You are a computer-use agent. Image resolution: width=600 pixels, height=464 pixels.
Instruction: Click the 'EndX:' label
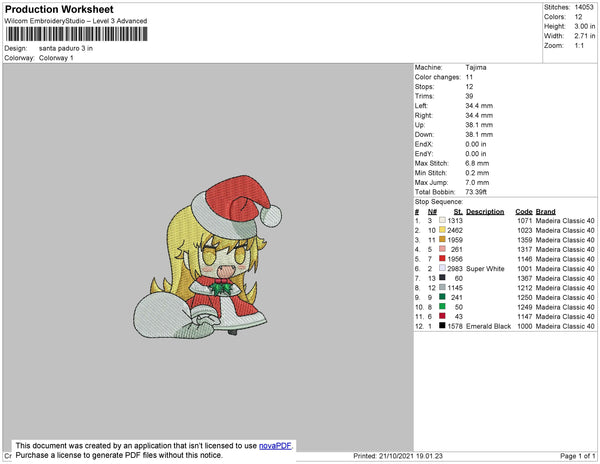click(x=424, y=144)
